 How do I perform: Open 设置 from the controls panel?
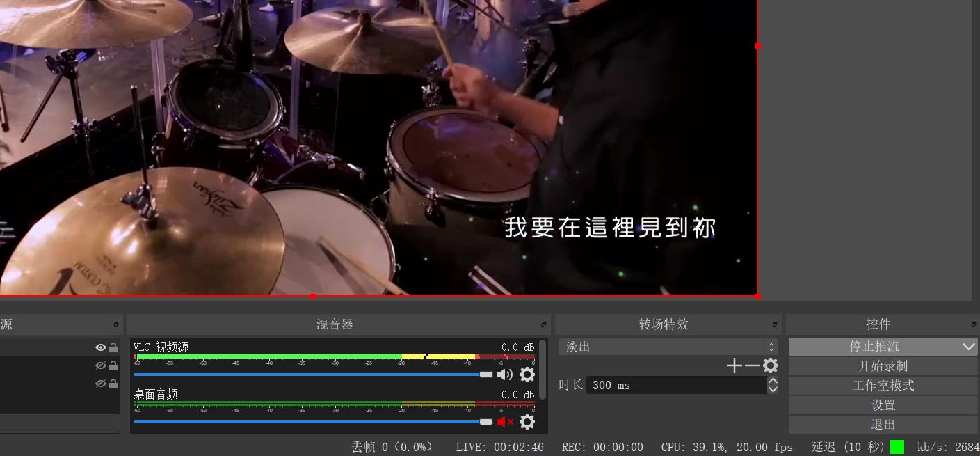pos(883,405)
